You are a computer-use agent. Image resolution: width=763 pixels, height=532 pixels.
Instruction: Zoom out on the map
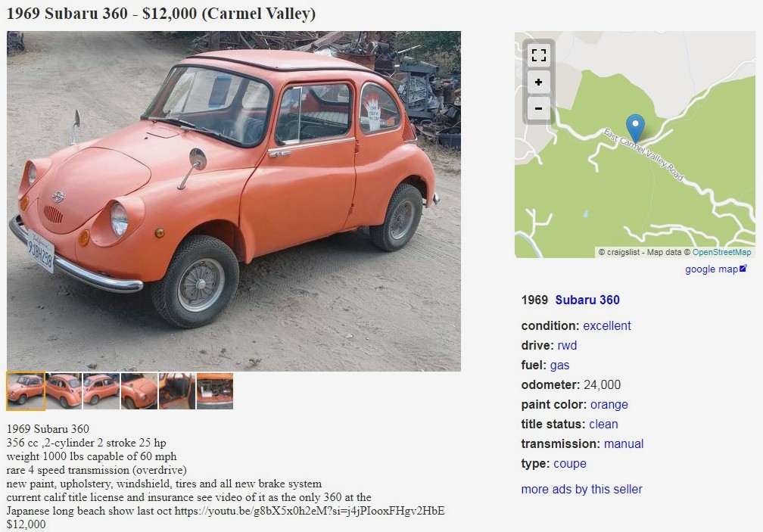click(538, 108)
